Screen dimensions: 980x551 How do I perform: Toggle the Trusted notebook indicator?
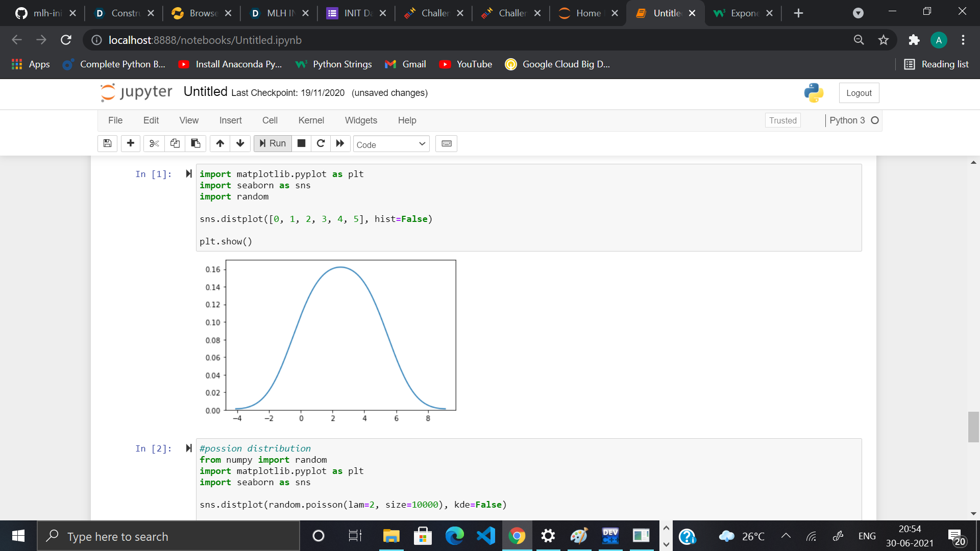point(782,120)
